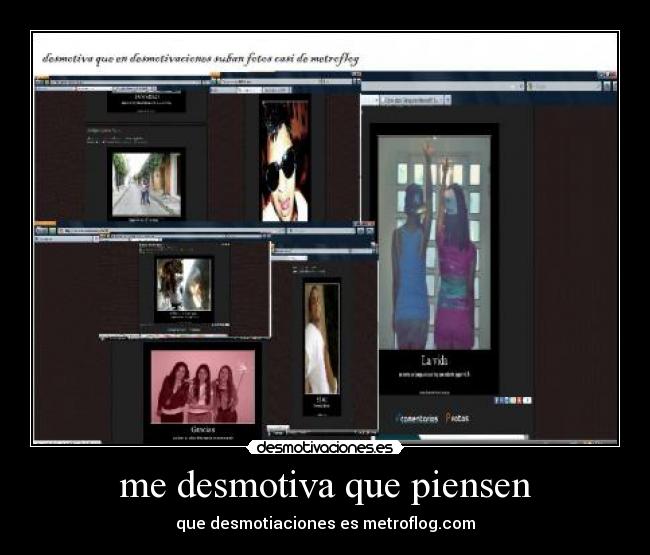Click 'que desmotiaciones es metroflog.com' subtitle
Screen dimensions: 650x555
[x=326, y=523]
